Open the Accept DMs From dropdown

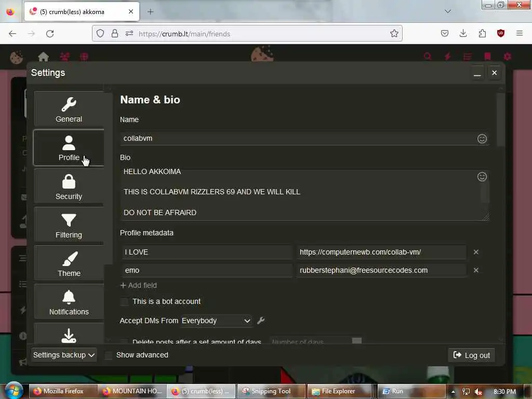(x=216, y=321)
